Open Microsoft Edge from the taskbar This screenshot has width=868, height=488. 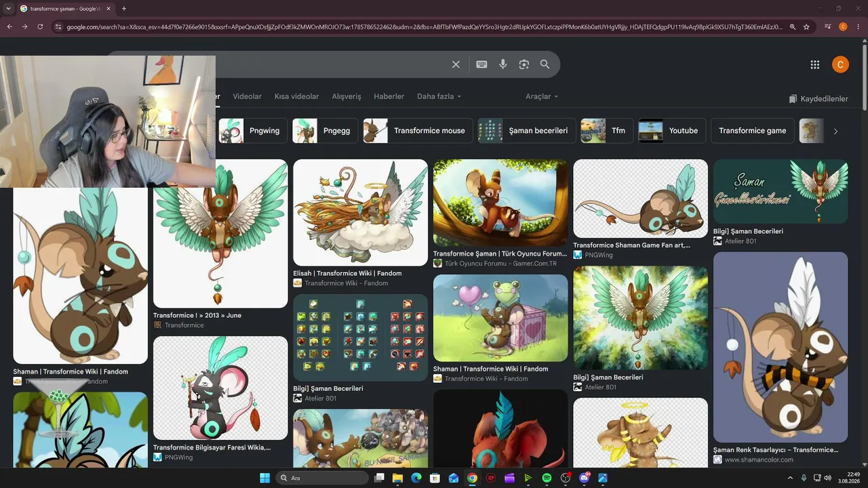(416, 478)
